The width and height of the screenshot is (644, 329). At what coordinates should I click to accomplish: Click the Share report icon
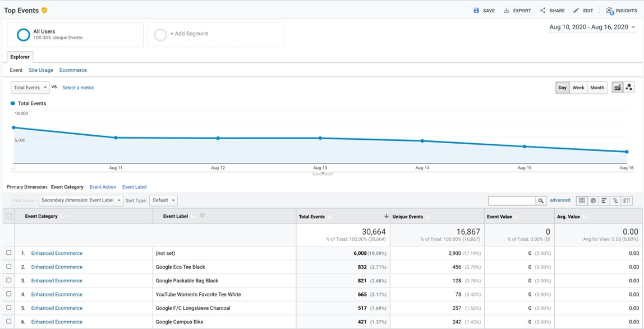[542, 10]
